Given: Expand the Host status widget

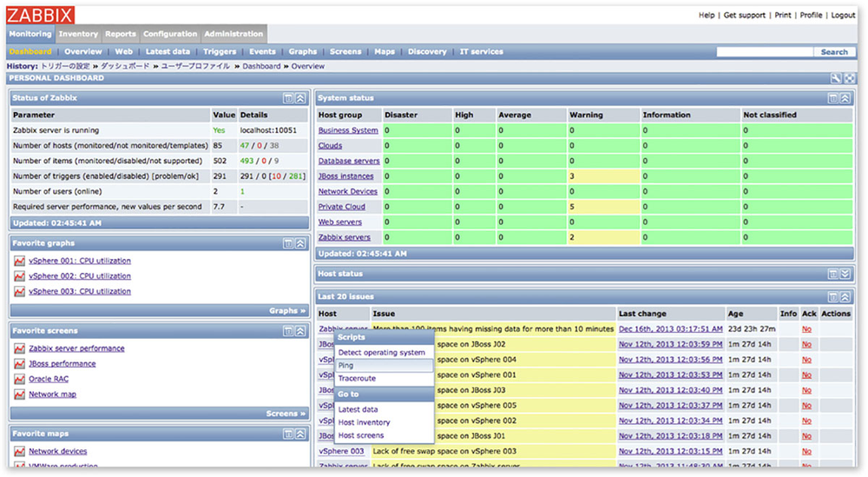Looking at the screenshot, I should [x=845, y=274].
